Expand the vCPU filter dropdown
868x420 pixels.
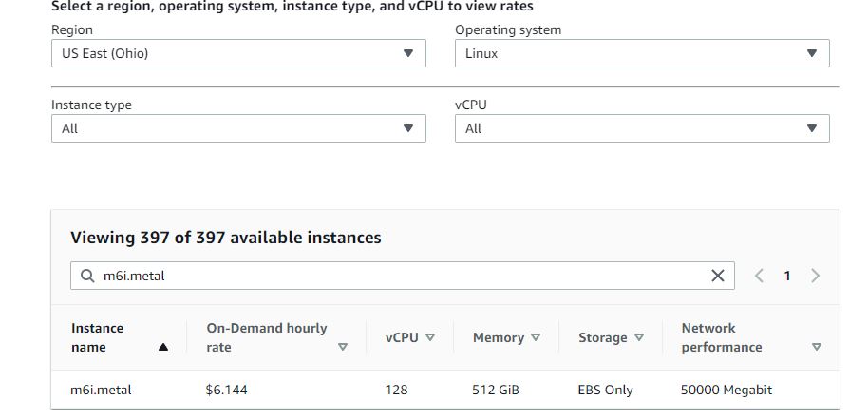[x=642, y=128]
